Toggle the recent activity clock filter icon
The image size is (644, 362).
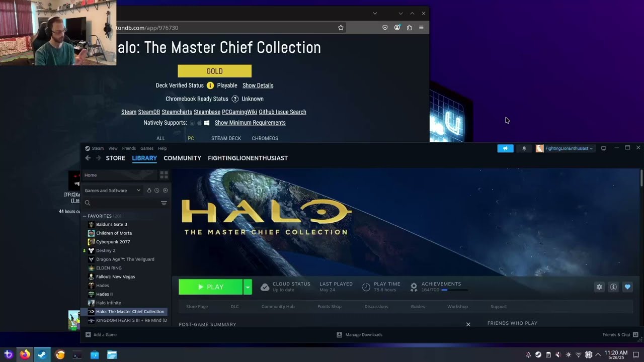pyautogui.click(x=157, y=191)
